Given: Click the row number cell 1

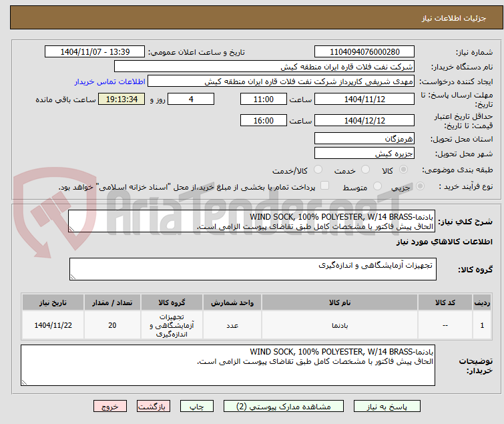Looking at the screenshot, I should (482, 325).
